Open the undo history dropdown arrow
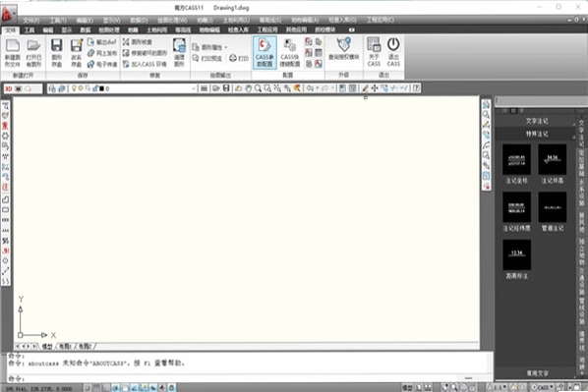Viewport: 588px width, 392px height. [x=318, y=88]
